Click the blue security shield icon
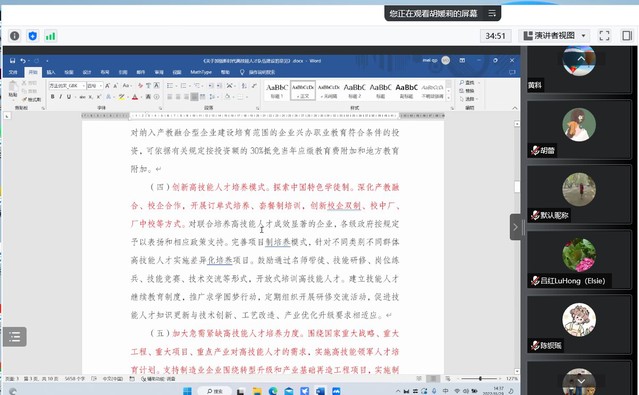Image resolution: width=639 pixels, height=395 pixels. point(33,36)
